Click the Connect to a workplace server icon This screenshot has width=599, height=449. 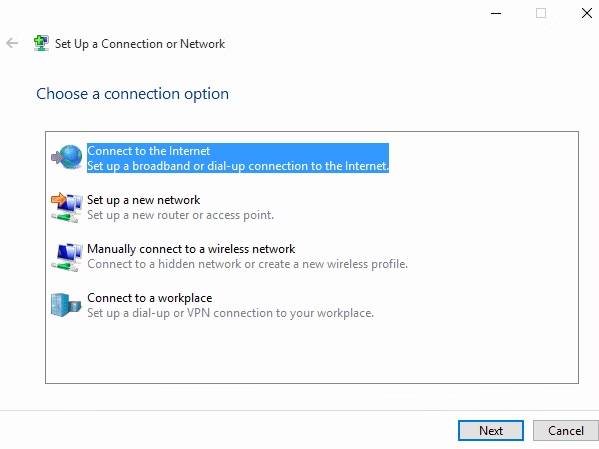[66, 305]
